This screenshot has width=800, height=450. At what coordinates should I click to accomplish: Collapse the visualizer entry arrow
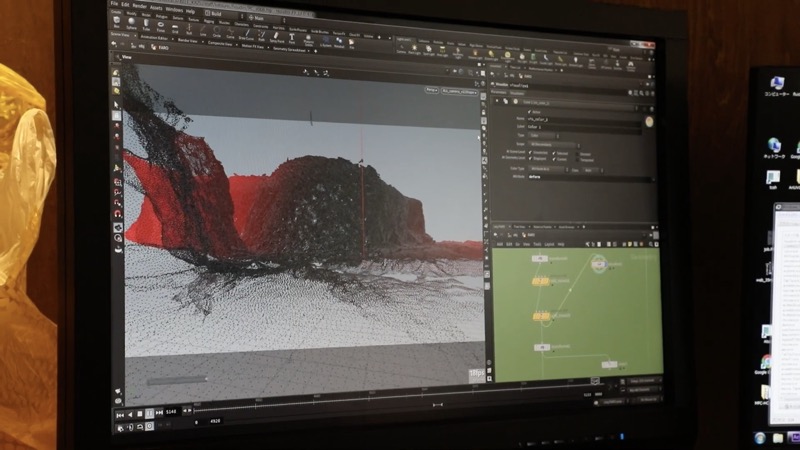pyautogui.click(x=497, y=101)
